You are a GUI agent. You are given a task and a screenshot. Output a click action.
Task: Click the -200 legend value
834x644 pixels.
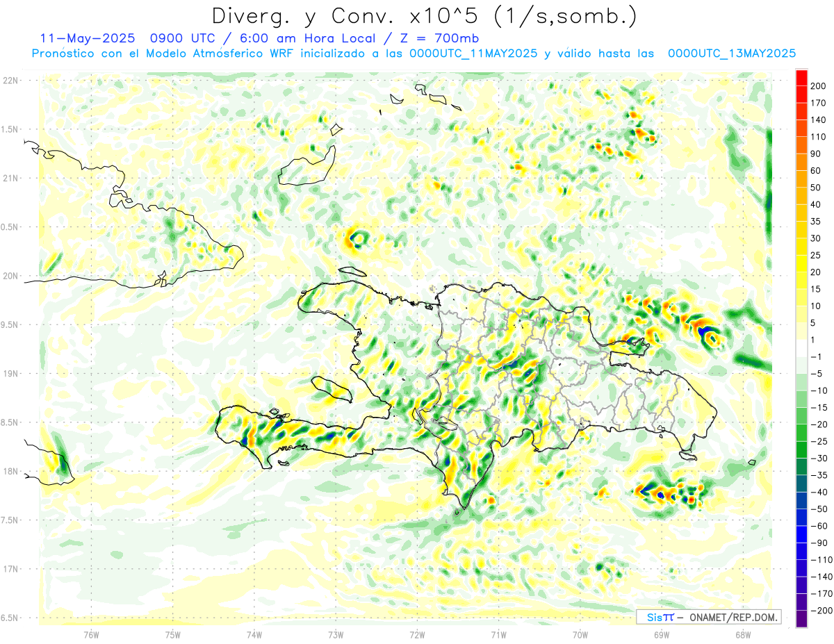pos(820,610)
